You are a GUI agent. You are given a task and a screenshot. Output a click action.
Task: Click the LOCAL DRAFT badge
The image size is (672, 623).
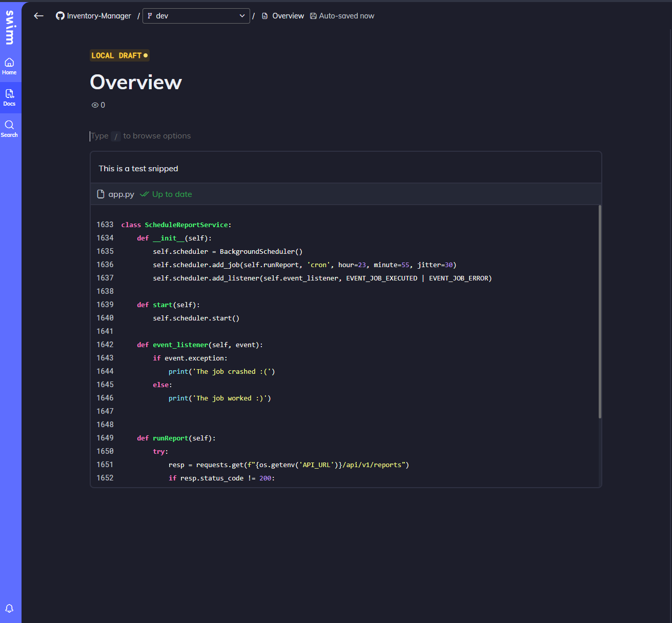point(119,55)
